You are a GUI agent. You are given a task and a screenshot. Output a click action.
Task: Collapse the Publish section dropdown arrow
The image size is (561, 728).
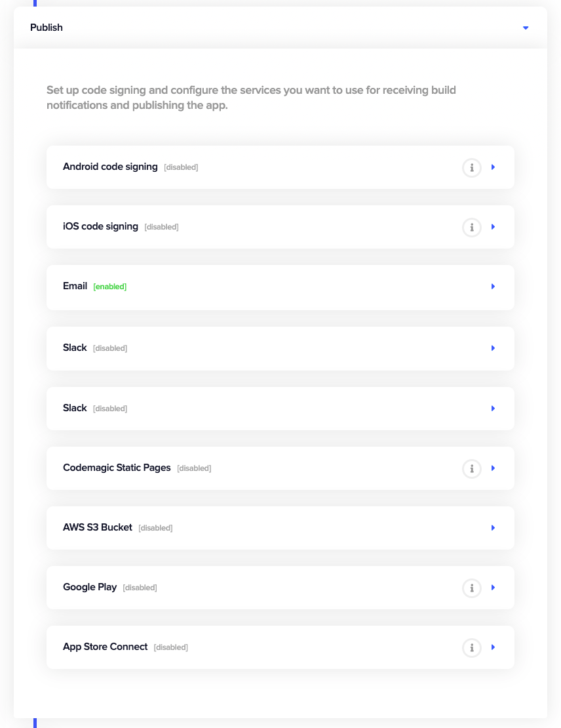[x=525, y=28]
